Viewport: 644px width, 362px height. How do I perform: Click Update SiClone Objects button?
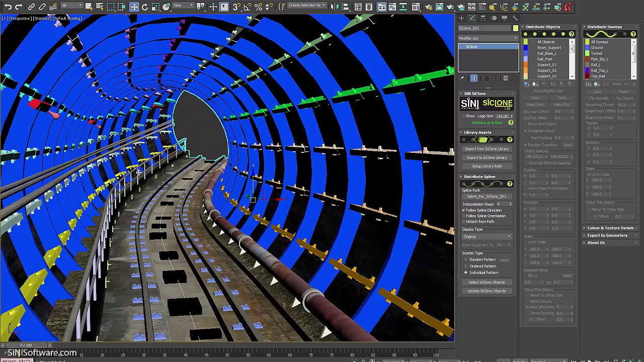pos(487,291)
